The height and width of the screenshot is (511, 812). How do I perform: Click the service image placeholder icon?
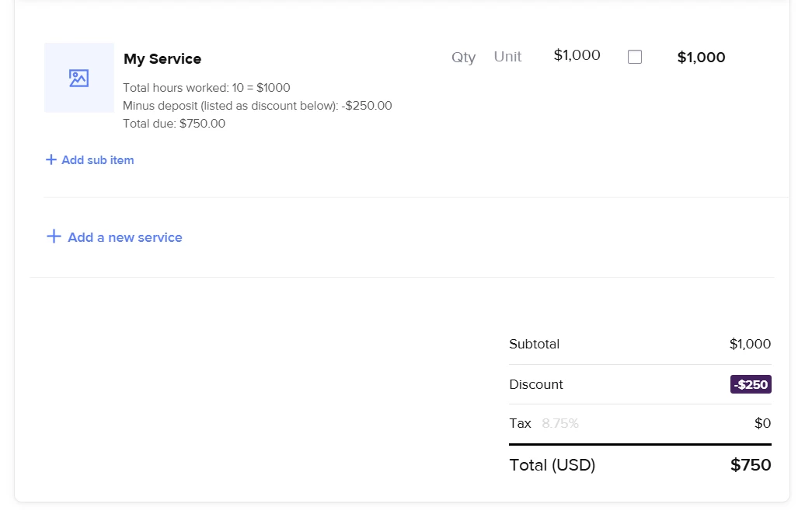pyautogui.click(x=78, y=78)
